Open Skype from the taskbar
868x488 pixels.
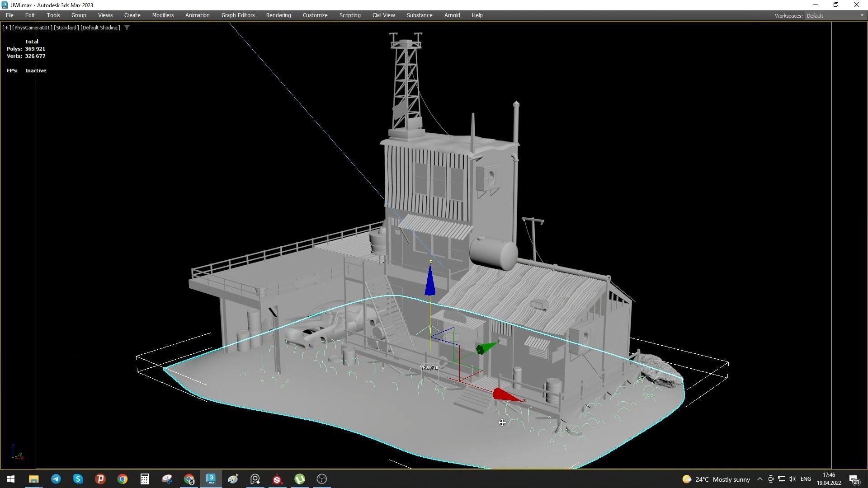tap(78, 479)
